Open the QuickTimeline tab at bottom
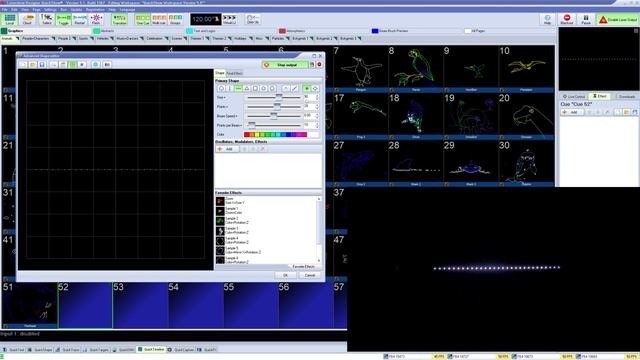640x360 pixels. pos(151,349)
